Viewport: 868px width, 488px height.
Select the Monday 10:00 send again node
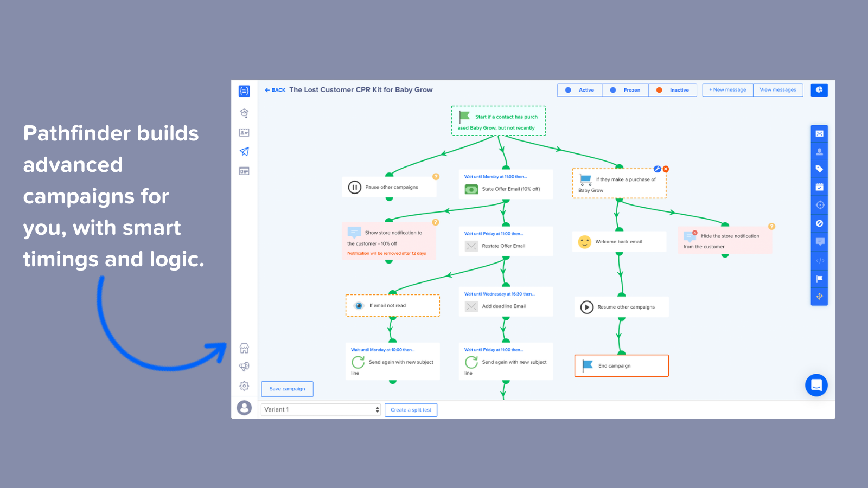393,362
